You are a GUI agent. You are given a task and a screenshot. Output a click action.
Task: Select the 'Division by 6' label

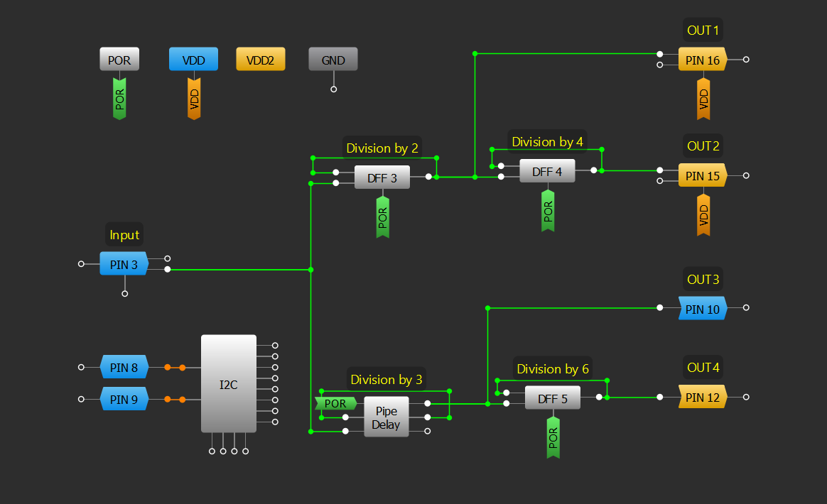(x=552, y=369)
